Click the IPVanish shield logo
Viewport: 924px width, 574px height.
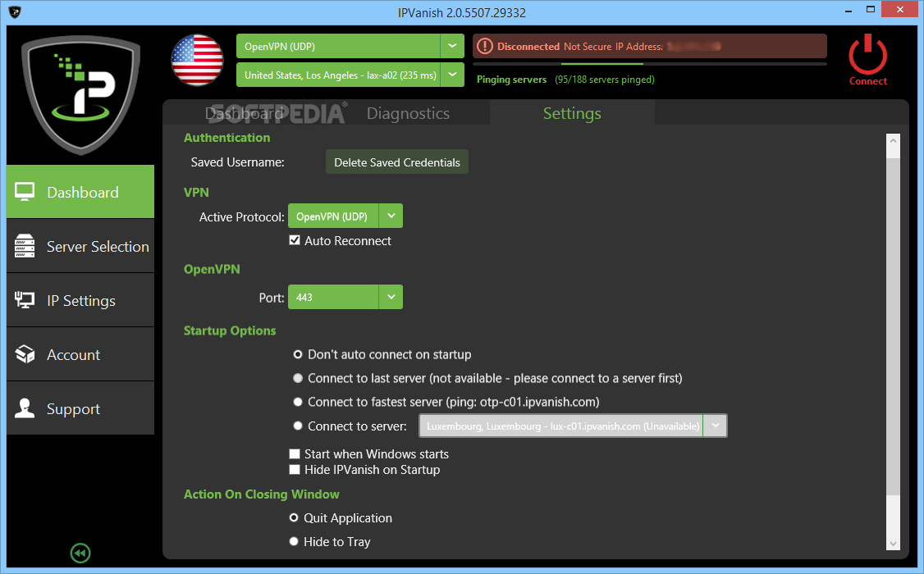click(80, 94)
